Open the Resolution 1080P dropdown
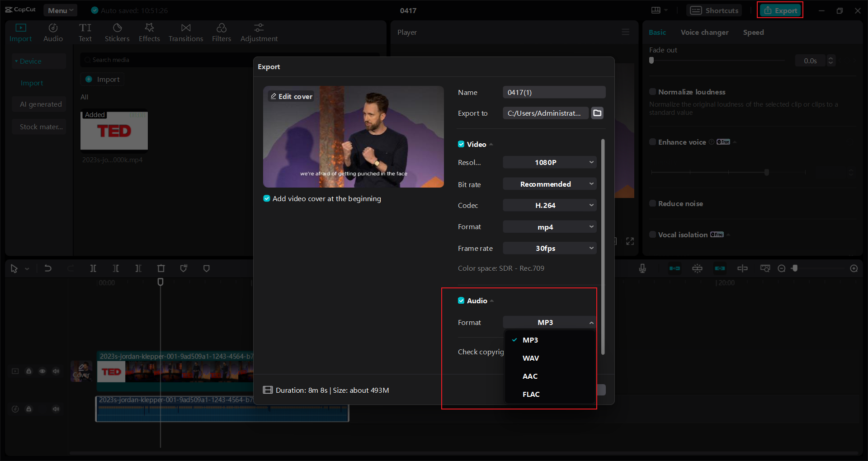 [549, 162]
